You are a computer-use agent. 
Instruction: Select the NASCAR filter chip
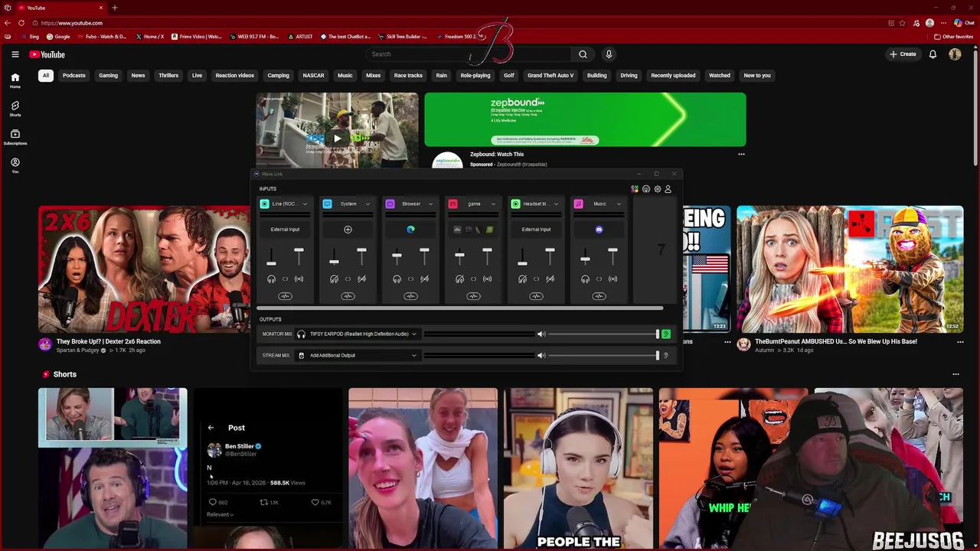pos(313,76)
